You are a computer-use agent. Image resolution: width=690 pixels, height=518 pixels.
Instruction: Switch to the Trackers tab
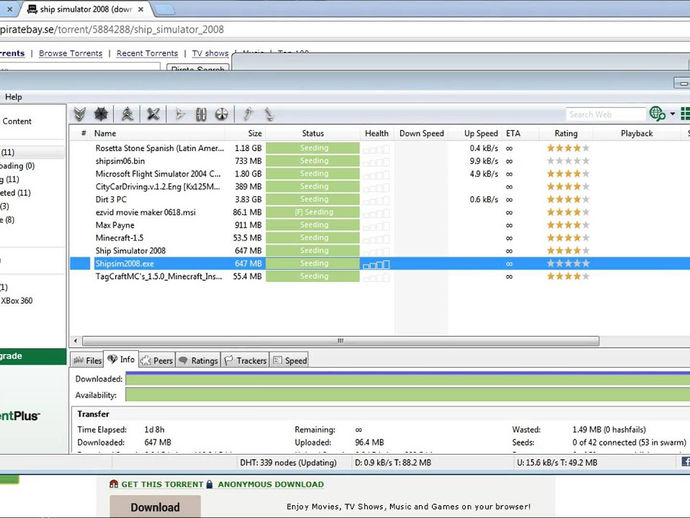pos(246,360)
